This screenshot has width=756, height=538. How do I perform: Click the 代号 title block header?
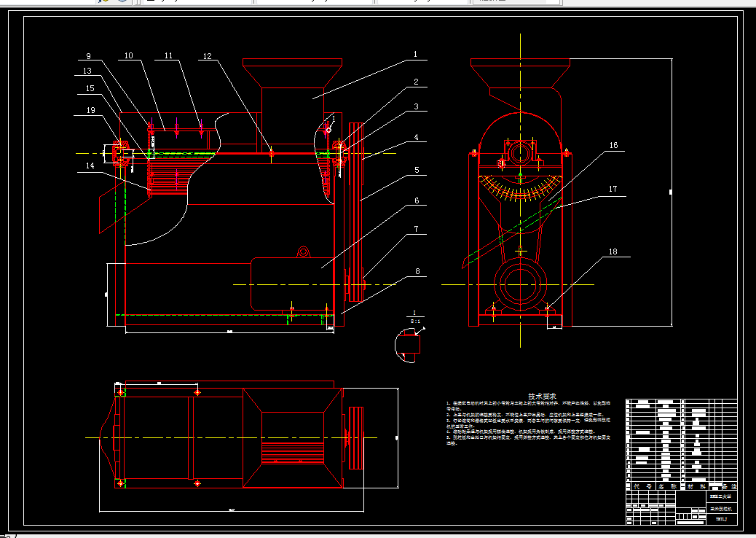click(641, 486)
